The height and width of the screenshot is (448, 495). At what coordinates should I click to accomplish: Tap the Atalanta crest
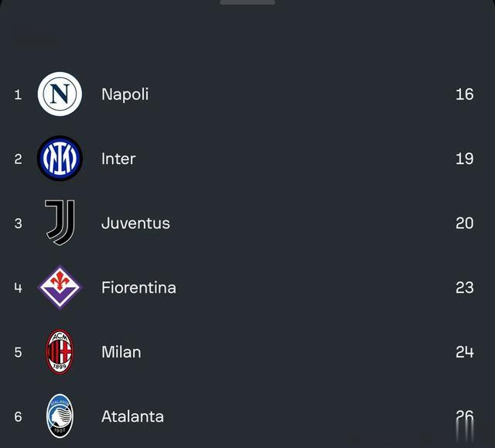60,416
